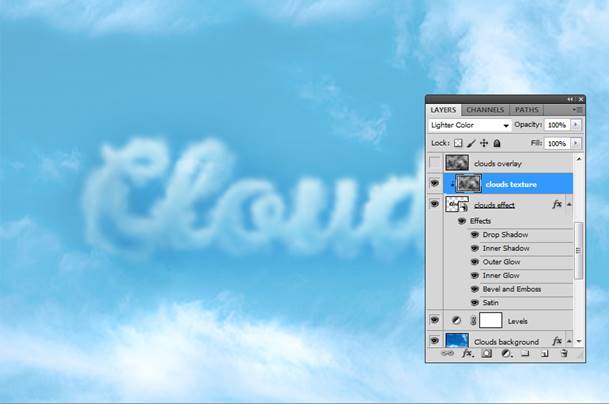Select the Clouds background layer thumbnail
The width and height of the screenshot is (609, 404).
click(x=457, y=340)
